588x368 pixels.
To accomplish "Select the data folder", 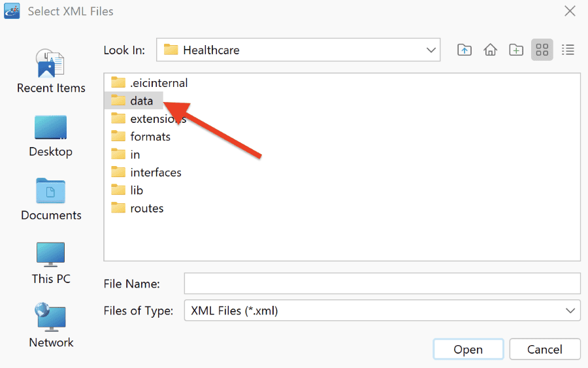I will pos(133,101).
